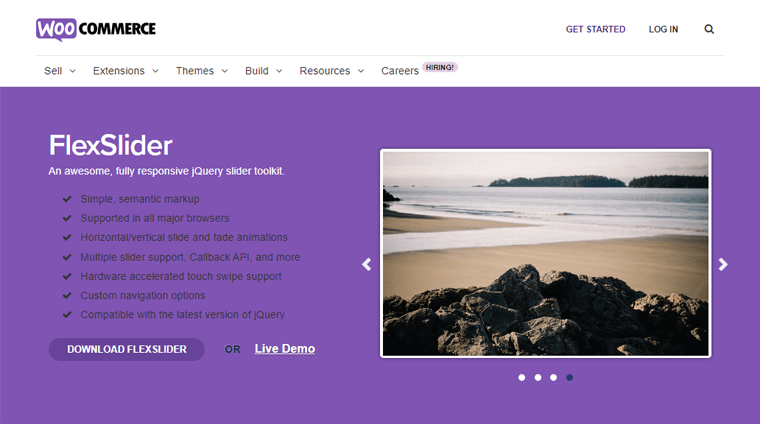Click the DOWNLOAD FLEXSLIDER button
The image size is (760, 424).
[127, 349]
